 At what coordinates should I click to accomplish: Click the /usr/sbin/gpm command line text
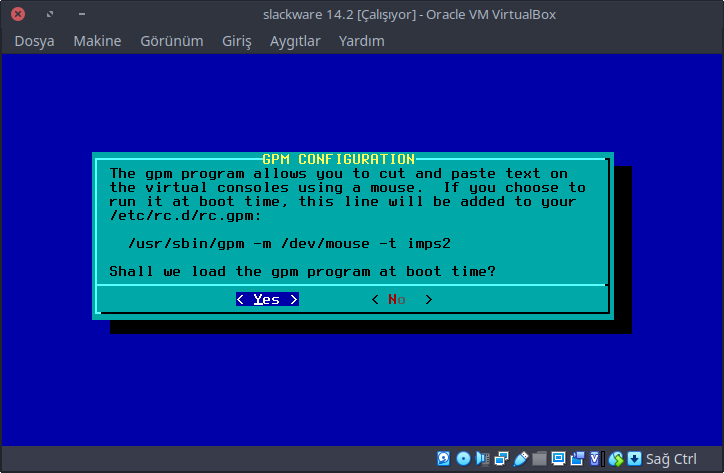click(x=289, y=243)
